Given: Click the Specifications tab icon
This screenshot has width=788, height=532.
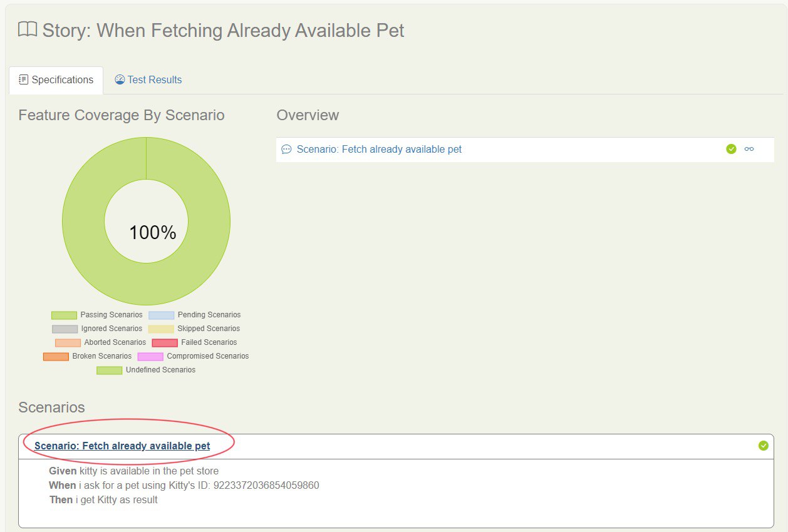Looking at the screenshot, I should [x=24, y=79].
